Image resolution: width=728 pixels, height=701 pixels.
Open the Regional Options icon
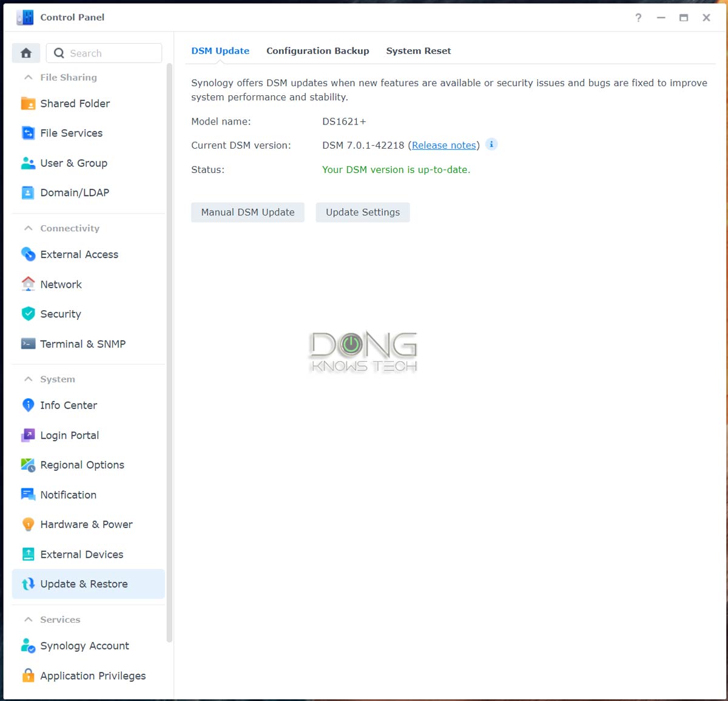pyautogui.click(x=28, y=465)
